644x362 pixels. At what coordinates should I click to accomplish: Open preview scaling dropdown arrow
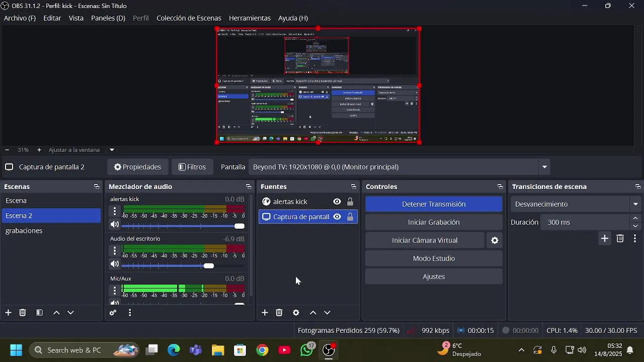pyautogui.click(x=112, y=150)
